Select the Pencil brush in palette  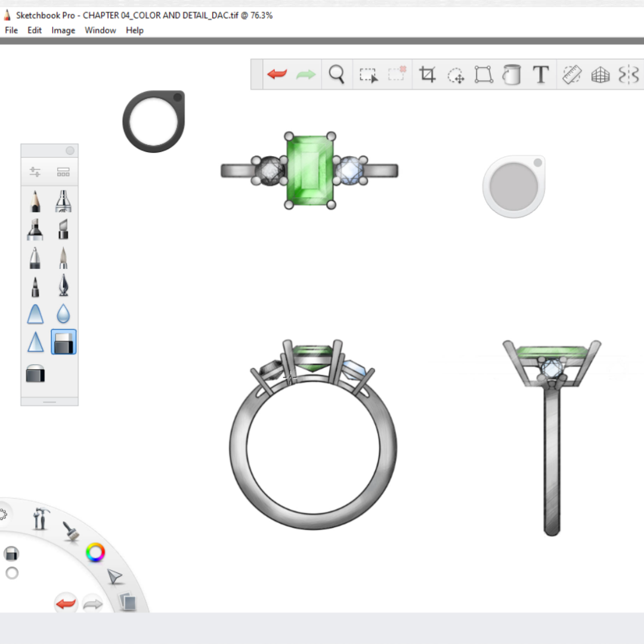[x=35, y=201]
